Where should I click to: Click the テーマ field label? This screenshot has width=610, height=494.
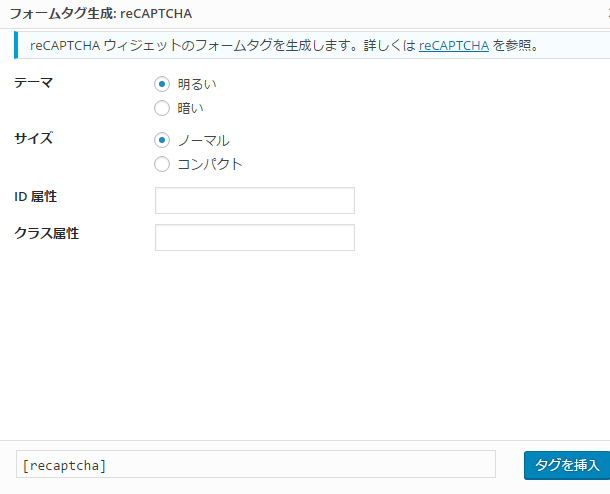point(34,82)
